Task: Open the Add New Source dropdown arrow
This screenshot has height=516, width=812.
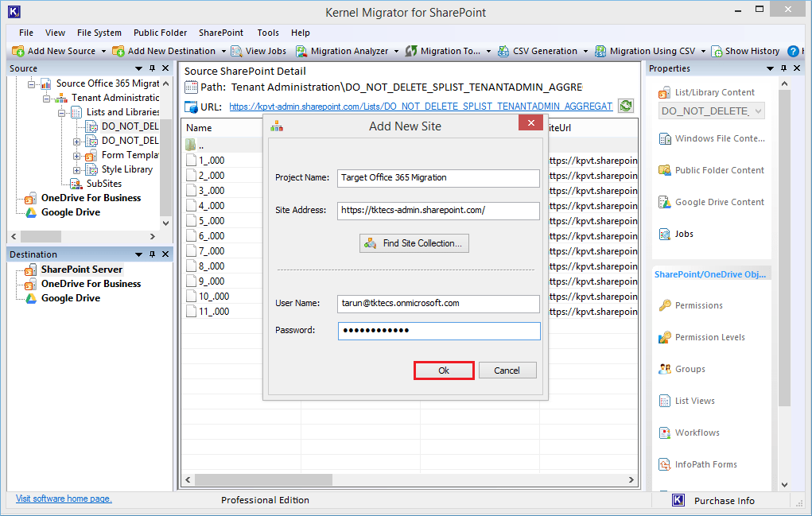Action: click(103, 51)
